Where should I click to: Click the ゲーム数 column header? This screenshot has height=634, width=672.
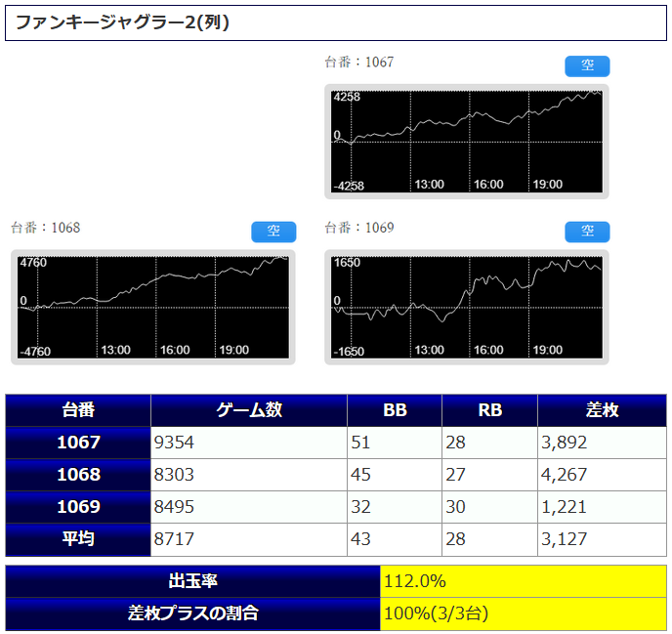click(249, 410)
